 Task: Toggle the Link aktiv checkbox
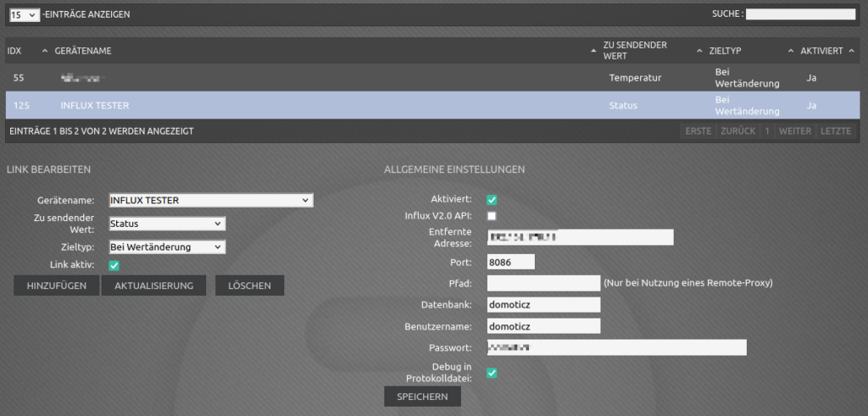[114, 266]
